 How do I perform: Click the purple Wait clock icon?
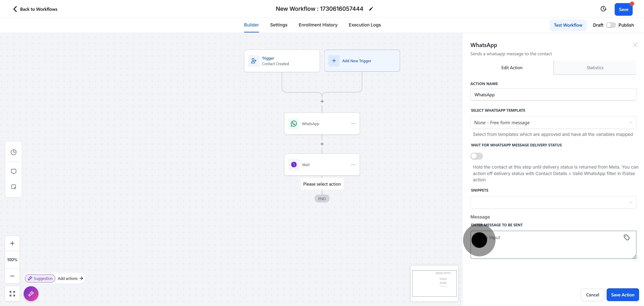pyautogui.click(x=294, y=165)
